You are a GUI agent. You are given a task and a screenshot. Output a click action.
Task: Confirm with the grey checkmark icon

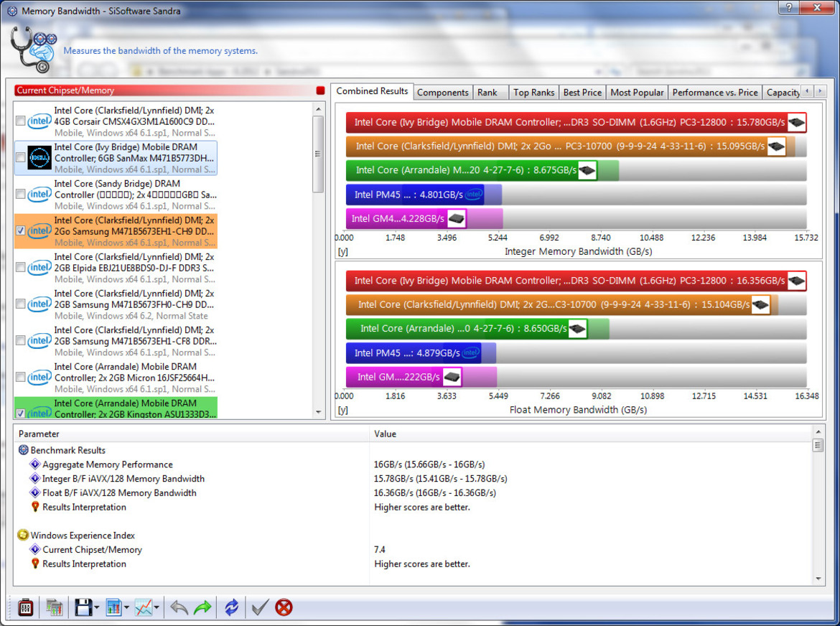(x=260, y=607)
